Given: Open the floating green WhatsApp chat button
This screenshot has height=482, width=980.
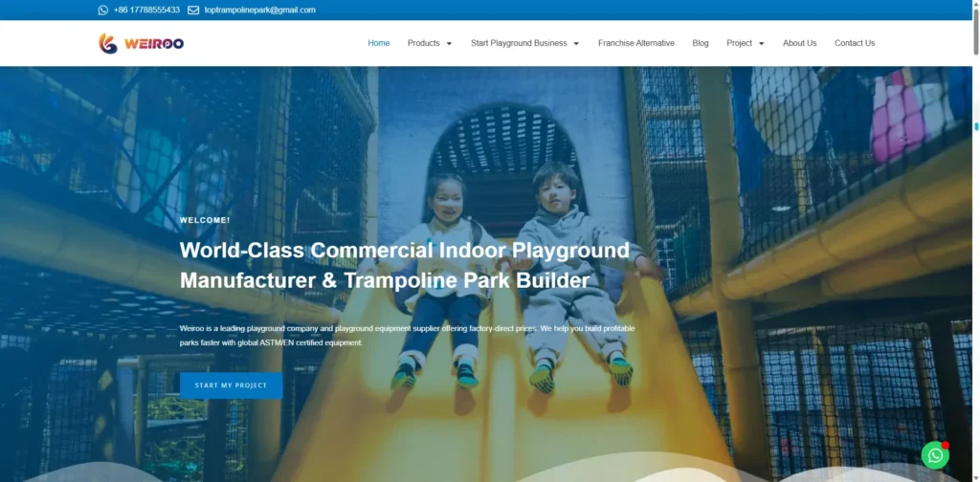Looking at the screenshot, I should coord(935,455).
